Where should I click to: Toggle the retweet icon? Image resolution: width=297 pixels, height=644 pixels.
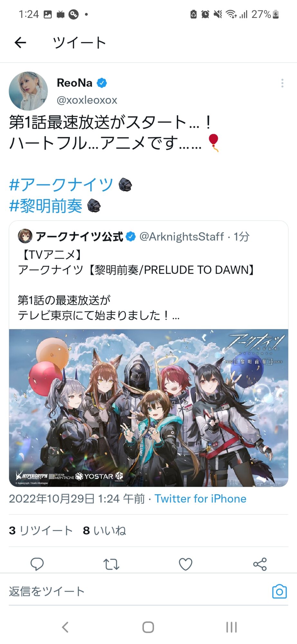tap(111, 564)
